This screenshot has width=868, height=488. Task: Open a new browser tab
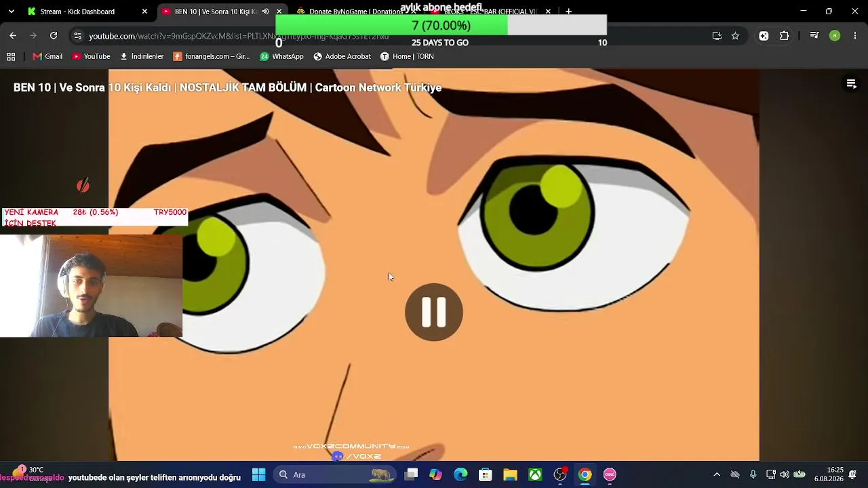568,12
